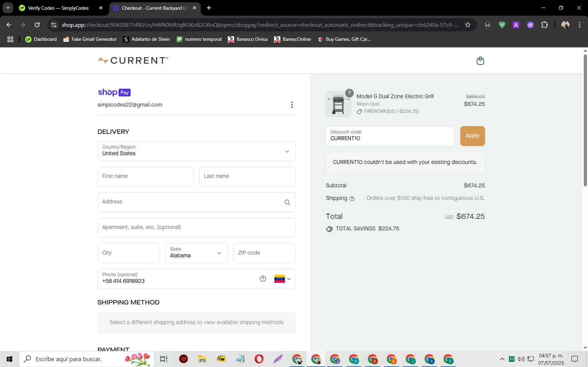Click the Windows search box
Viewport: 588px width, 367px height.
pos(87,359)
